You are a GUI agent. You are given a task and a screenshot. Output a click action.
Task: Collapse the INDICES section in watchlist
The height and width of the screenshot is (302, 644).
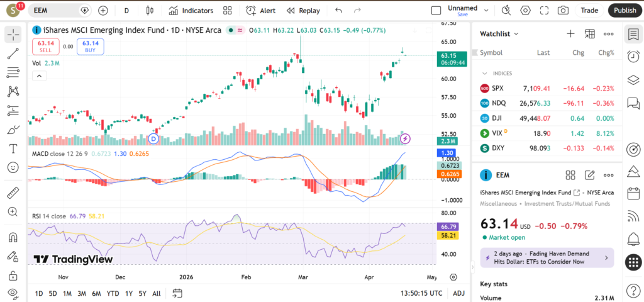pos(485,74)
